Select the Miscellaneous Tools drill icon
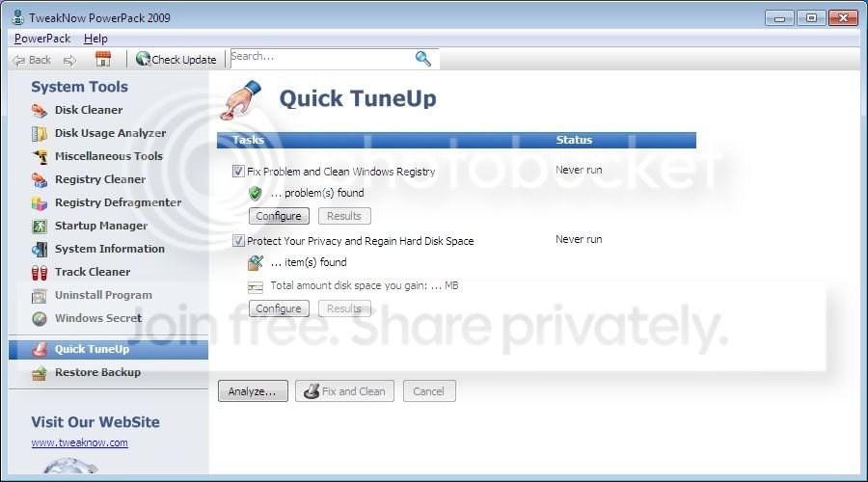Viewport: 868px width, 482px height. click(x=40, y=156)
